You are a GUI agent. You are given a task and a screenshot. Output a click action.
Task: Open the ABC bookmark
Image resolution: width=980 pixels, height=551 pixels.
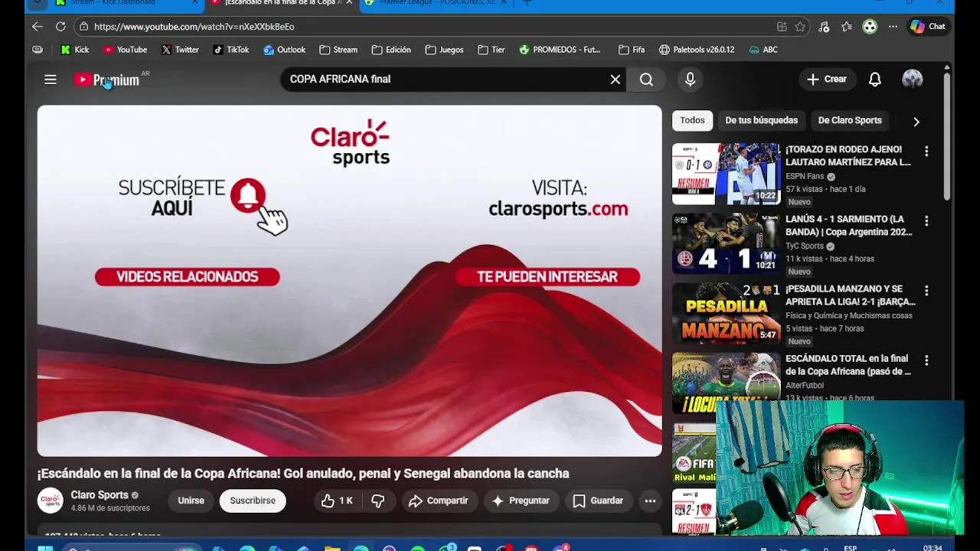pos(763,50)
